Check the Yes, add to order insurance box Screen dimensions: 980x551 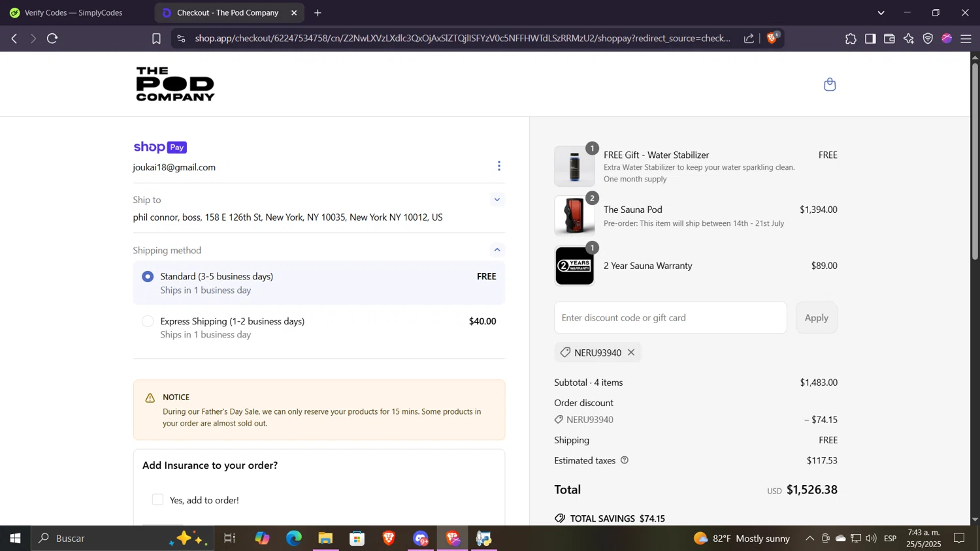coord(157,500)
